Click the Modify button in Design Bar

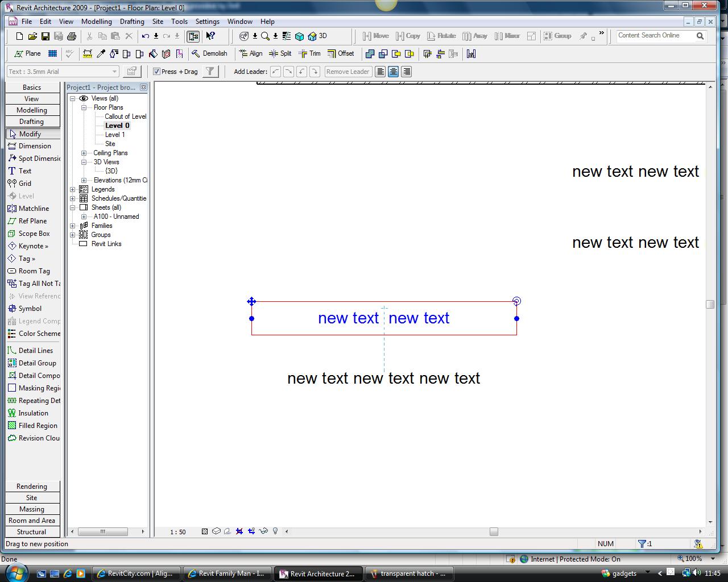coord(32,134)
